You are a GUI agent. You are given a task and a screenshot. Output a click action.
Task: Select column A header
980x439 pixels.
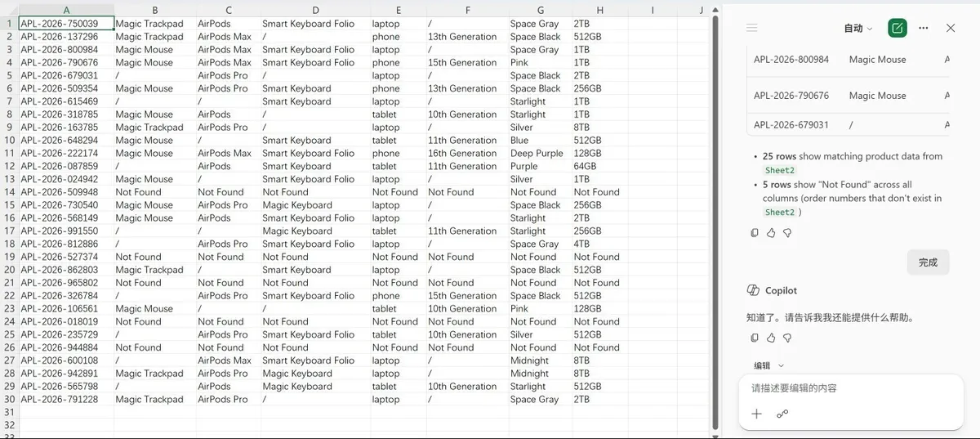tap(66, 10)
